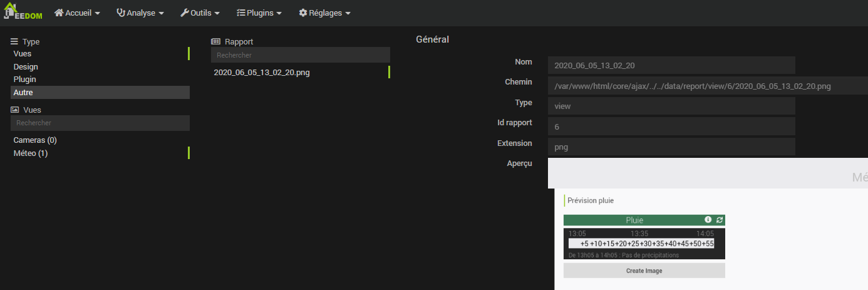868x290 pixels.
Task: Select the Design report type
Action: tap(26, 67)
